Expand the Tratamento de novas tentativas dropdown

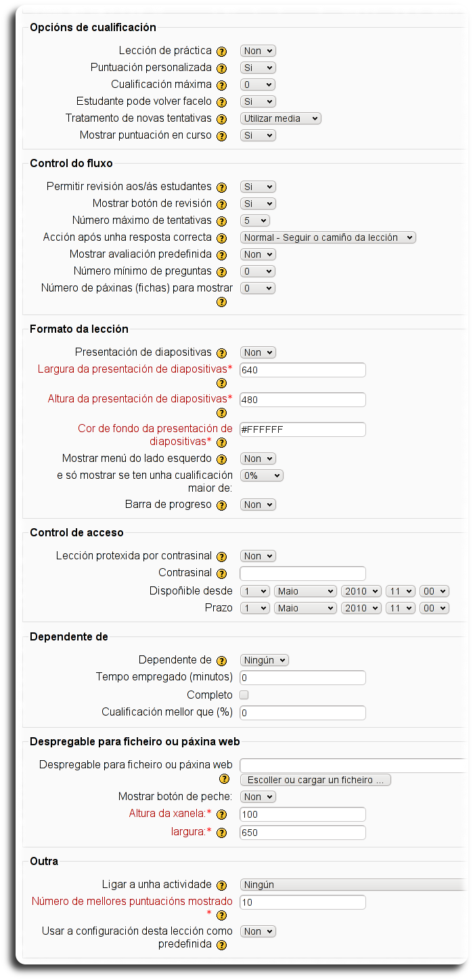[x=280, y=118]
